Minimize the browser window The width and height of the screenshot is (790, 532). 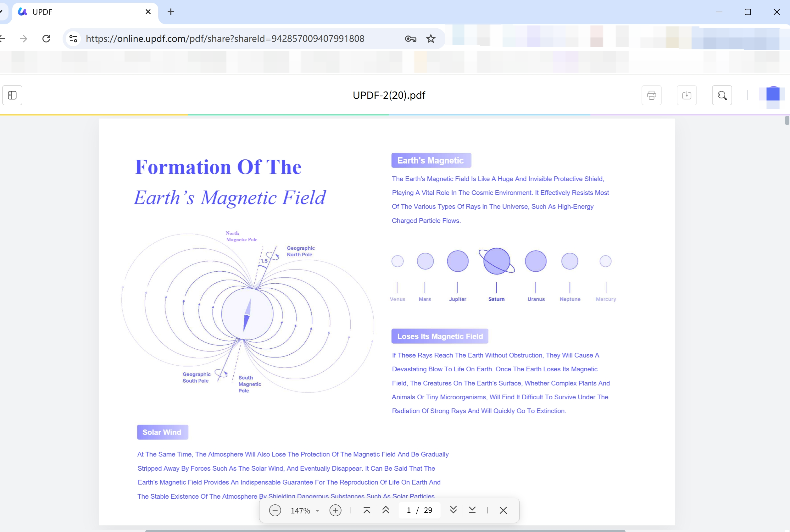pos(719,12)
